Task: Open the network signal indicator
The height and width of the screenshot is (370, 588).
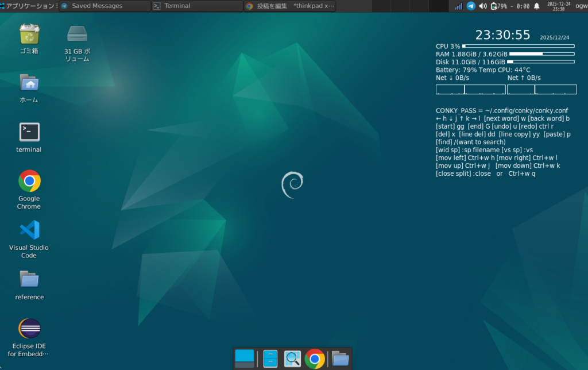Action: pyautogui.click(x=459, y=6)
